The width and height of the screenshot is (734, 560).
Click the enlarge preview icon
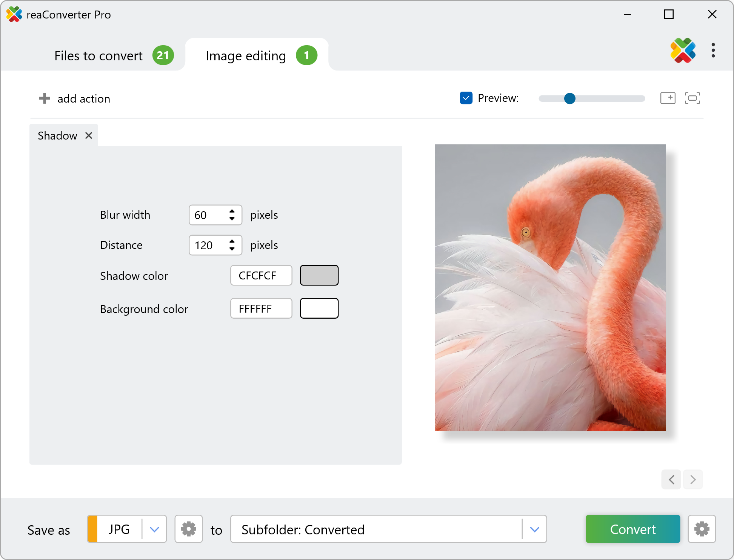tap(668, 98)
